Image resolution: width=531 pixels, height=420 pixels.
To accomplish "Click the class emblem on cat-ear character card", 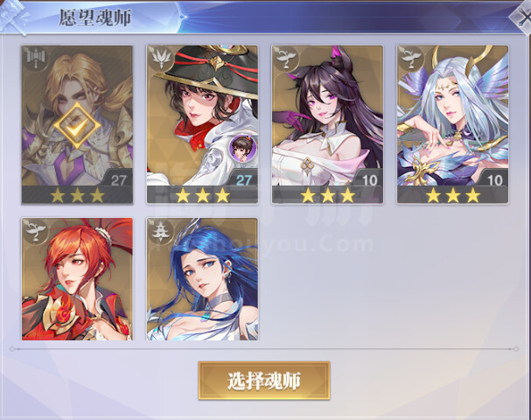I will coord(285,59).
